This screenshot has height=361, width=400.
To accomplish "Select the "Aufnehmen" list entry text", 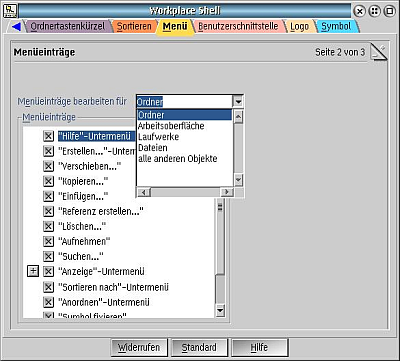I will [84, 241].
